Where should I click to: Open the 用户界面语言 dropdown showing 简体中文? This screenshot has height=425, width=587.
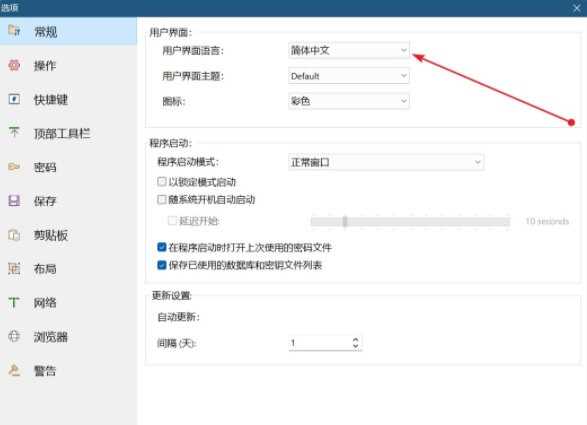[349, 50]
